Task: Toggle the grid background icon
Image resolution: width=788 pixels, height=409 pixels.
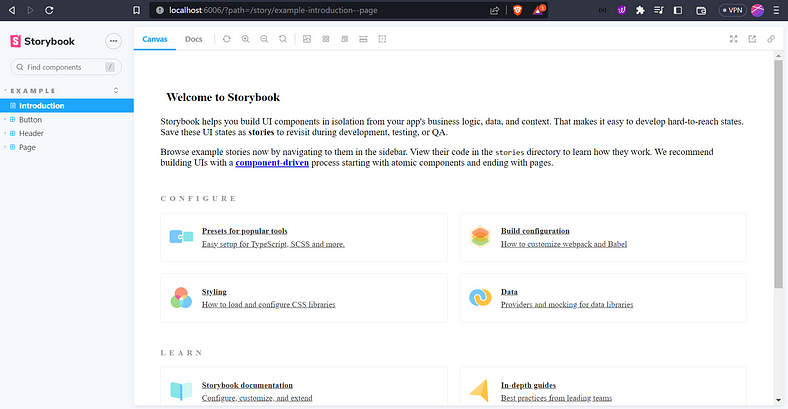Action: [x=326, y=39]
